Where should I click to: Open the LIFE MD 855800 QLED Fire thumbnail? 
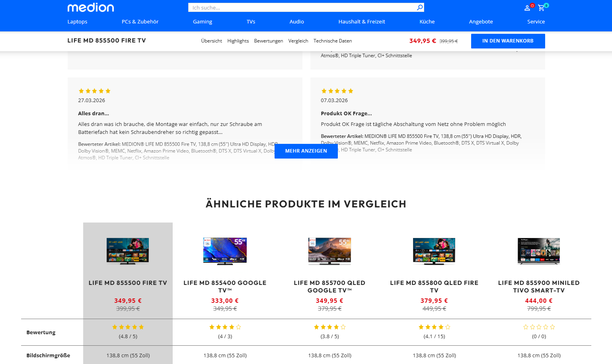pos(434,251)
